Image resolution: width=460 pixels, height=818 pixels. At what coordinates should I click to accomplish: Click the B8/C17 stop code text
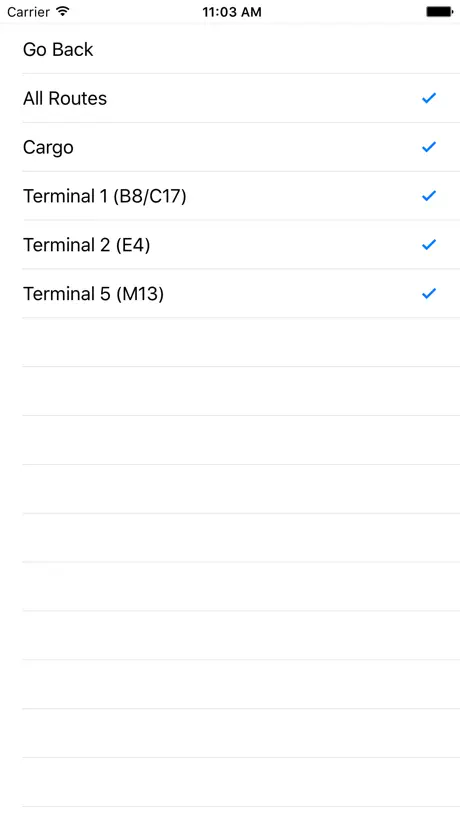150,196
